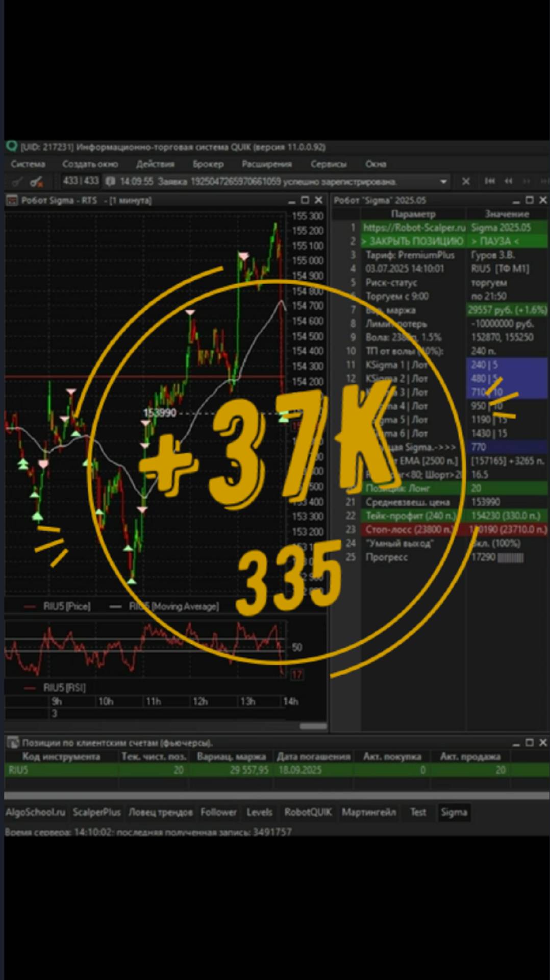Select the Риск-статус parameter cell
Image resolution: width=550 pixels, height=980 pixels.
[414, 282]
